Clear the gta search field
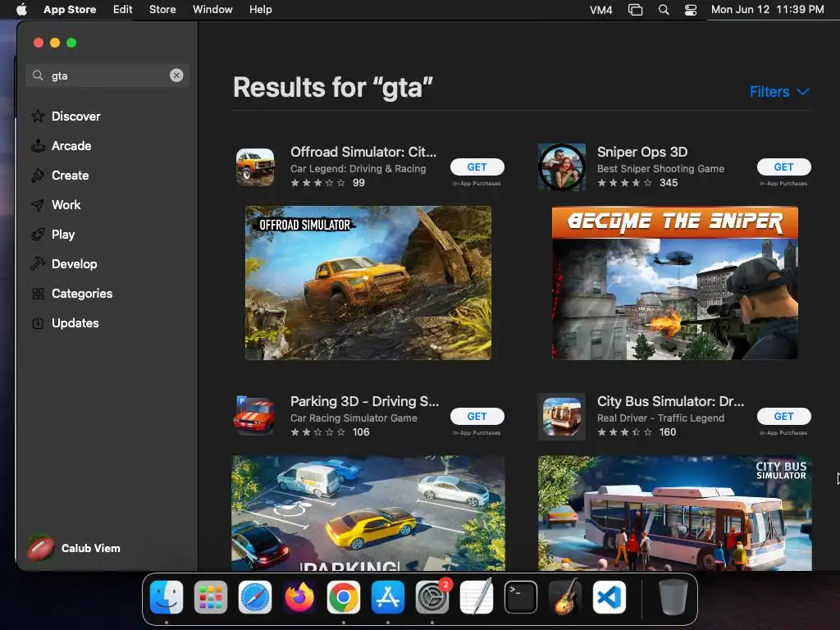840x630 pixels. [176, 75]
